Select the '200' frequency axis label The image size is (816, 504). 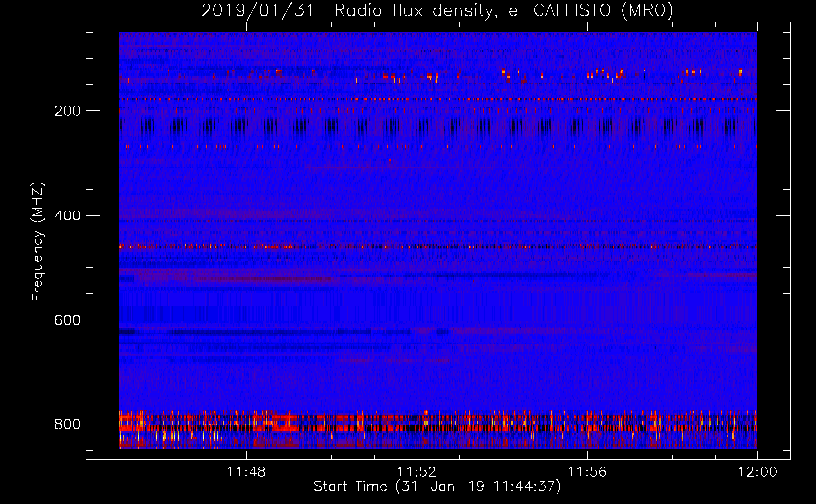coord(67,111)
